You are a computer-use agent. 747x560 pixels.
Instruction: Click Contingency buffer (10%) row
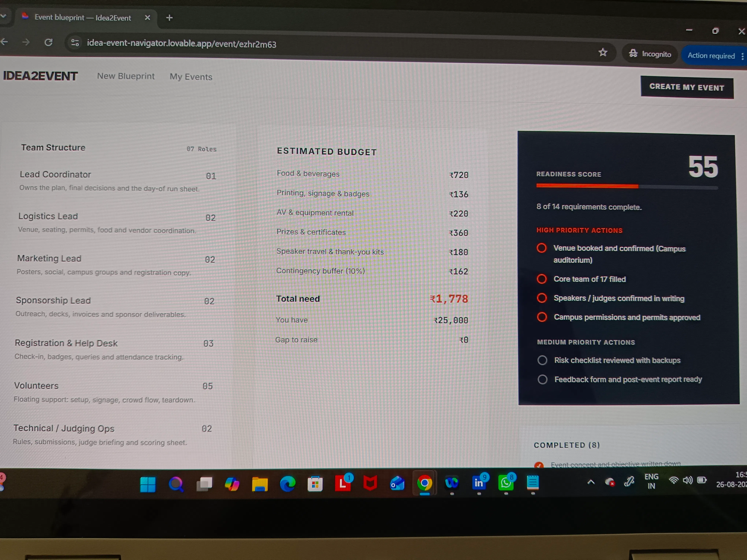(x=372, y=271)
